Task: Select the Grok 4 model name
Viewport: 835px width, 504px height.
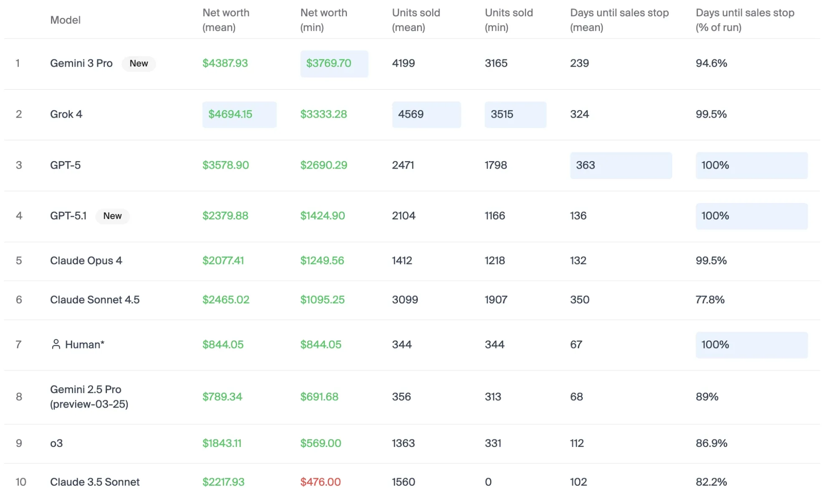Action: 66,114
